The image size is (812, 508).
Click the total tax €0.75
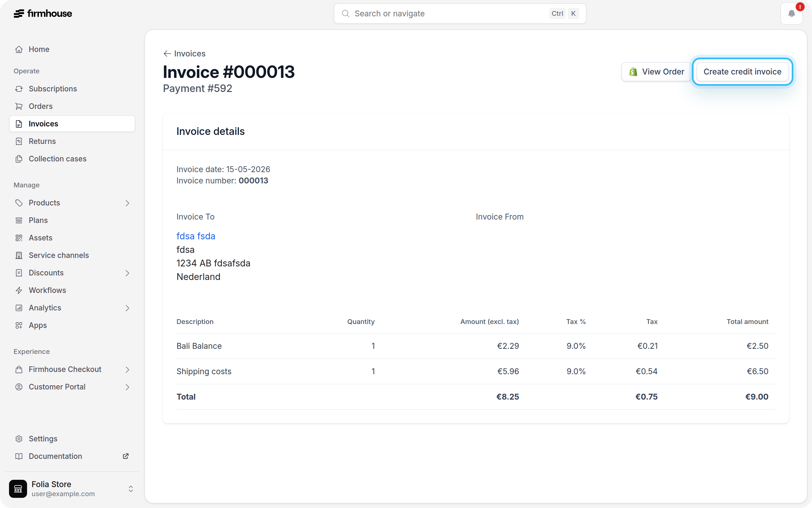[x=646, y=397]
